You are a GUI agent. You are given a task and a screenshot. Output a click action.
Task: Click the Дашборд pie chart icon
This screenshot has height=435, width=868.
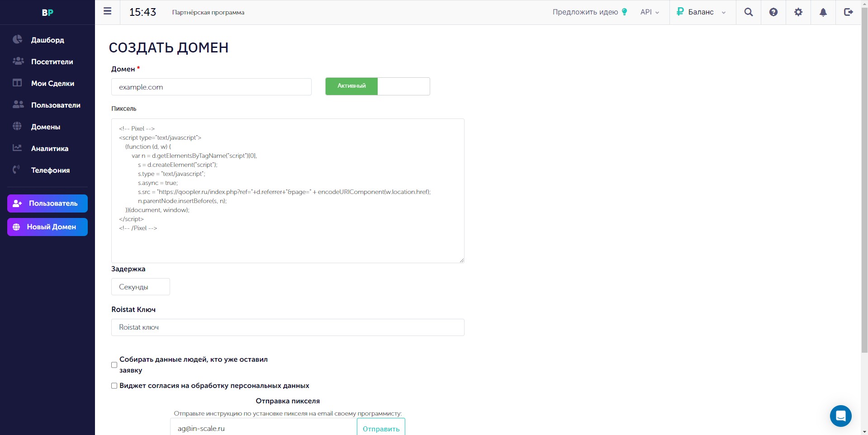[x=18, y=39]
